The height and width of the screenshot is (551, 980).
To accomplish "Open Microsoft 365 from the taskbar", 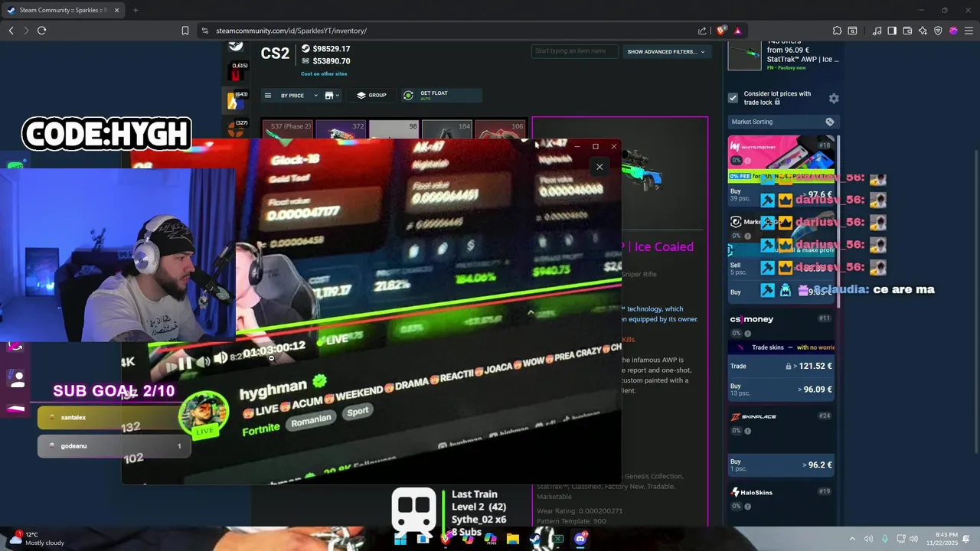I will pos(490,539).
